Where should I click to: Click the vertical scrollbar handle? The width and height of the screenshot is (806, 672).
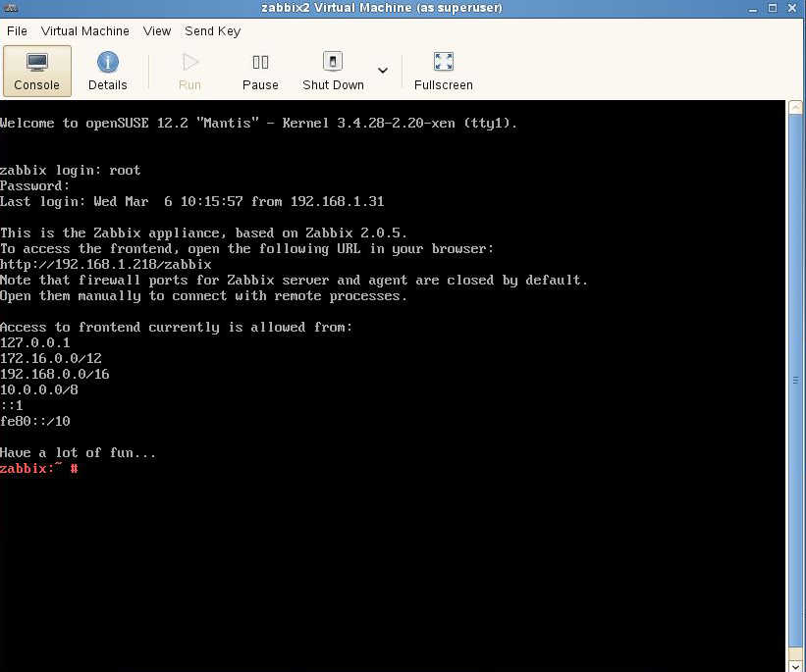click(795, 381)
